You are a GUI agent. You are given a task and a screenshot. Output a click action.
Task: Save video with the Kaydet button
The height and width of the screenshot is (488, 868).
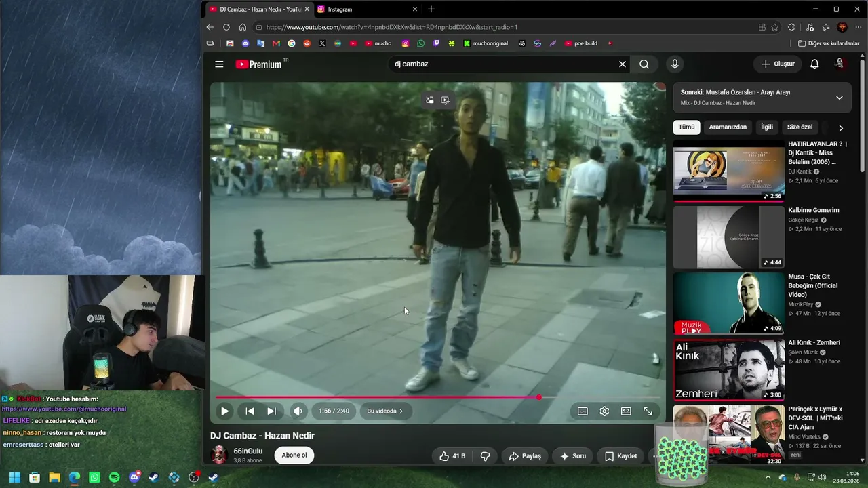pyautogui.click(x=620, y=456)
